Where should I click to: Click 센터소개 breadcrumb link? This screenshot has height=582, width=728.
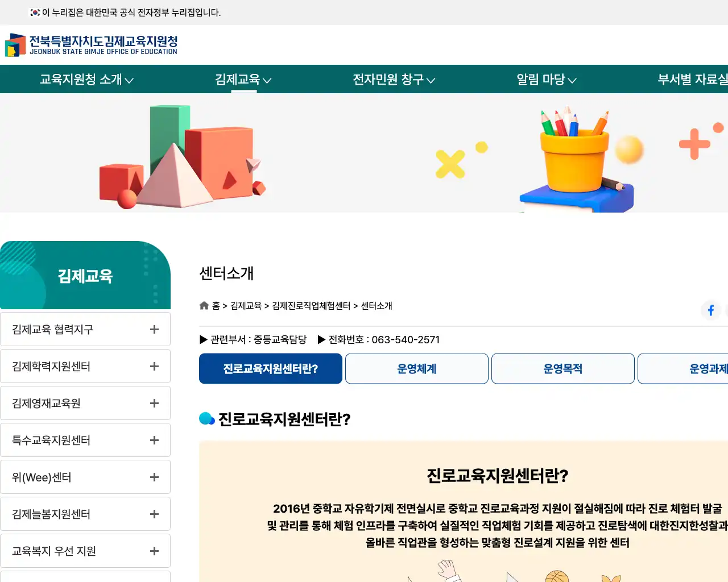pos(377,306)
